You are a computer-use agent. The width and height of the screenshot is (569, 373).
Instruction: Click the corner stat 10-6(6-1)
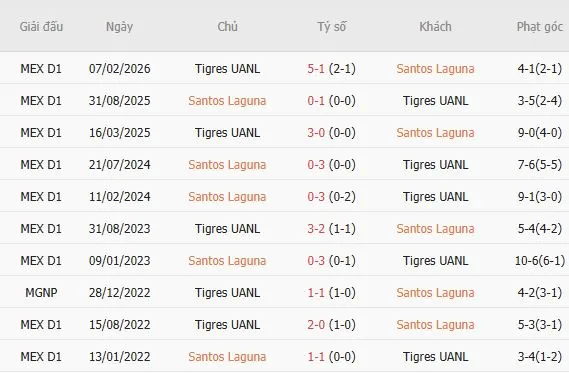coord(540,261)
